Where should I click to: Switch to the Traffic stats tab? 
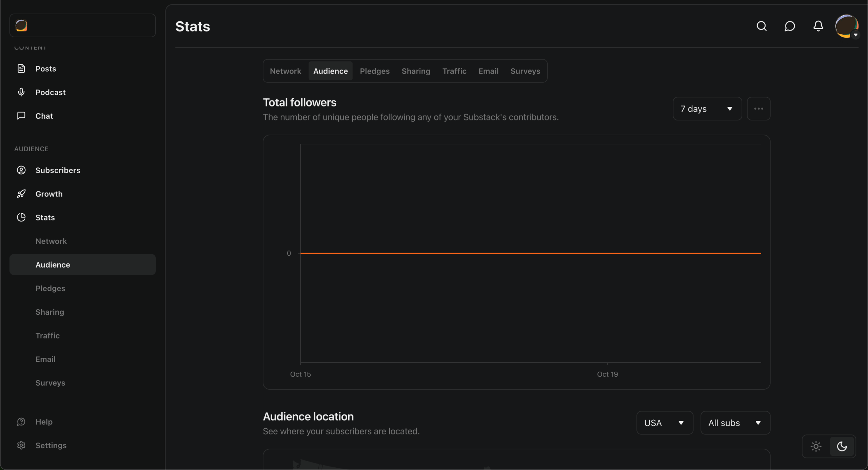454,71
